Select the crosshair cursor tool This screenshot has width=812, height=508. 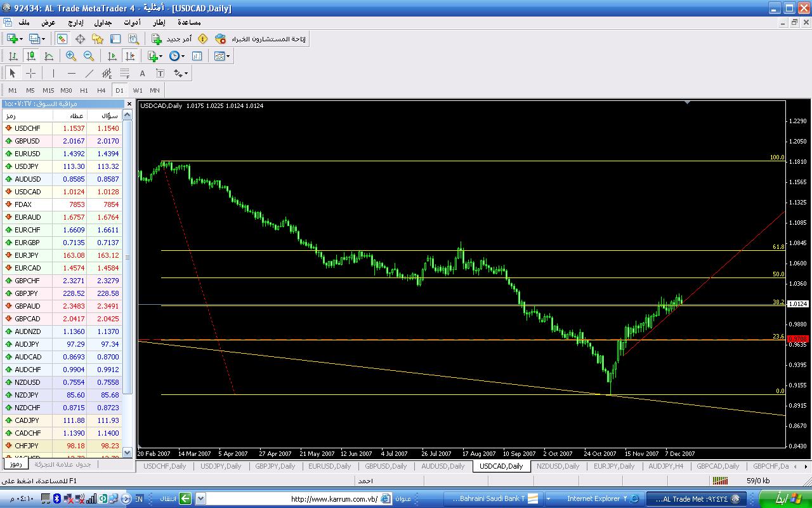point(30,73)
